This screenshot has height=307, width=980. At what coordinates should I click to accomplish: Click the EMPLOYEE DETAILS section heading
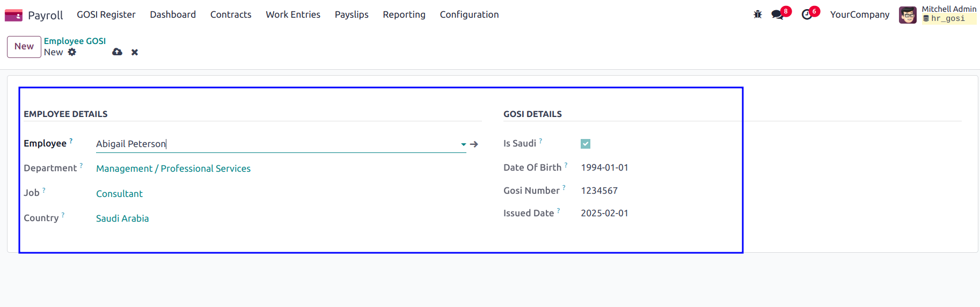[65, 114]
